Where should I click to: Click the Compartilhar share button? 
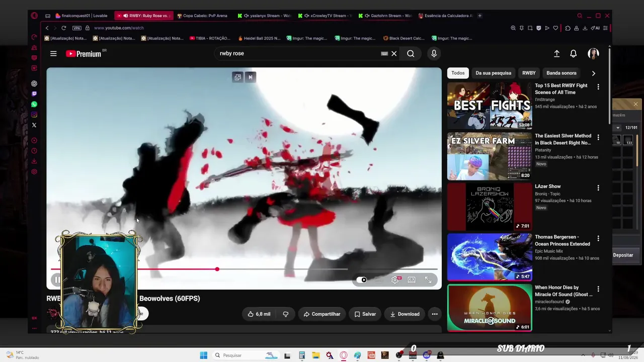(322, 314)
